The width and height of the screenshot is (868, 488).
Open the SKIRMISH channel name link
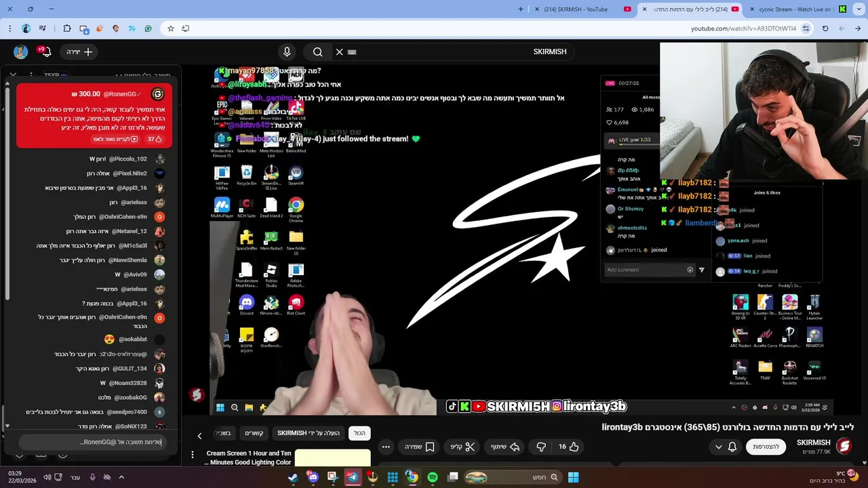tap(814, 443)
